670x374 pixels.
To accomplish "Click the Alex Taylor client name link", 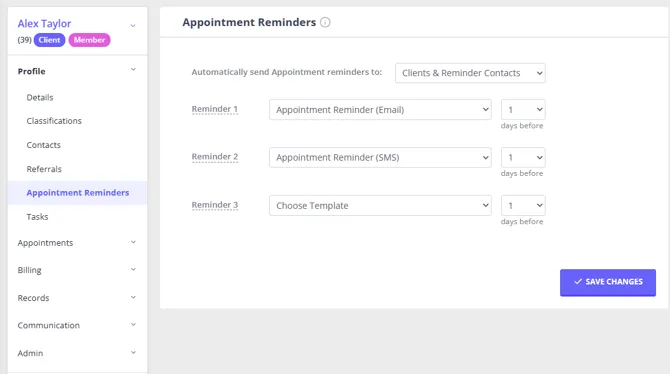I will pyautogui.click(x=44, y=24).
